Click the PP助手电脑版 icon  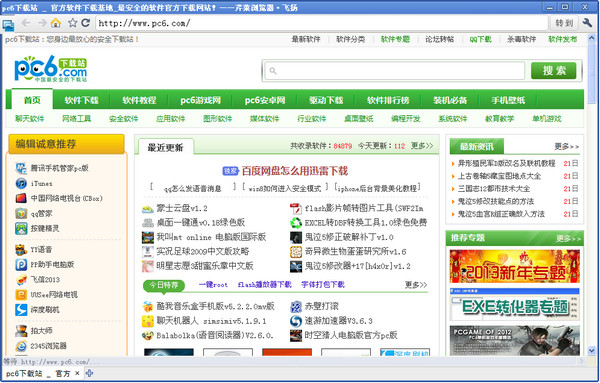point(21,264)
